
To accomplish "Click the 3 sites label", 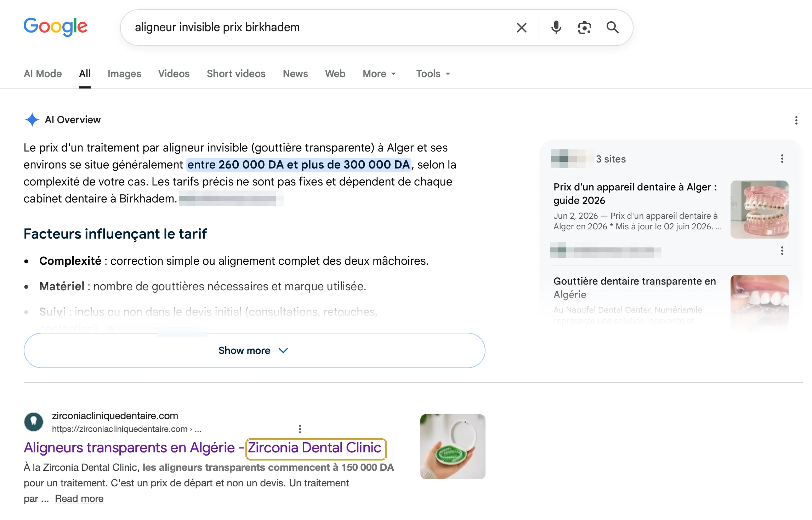I will [x=611, y=159].
